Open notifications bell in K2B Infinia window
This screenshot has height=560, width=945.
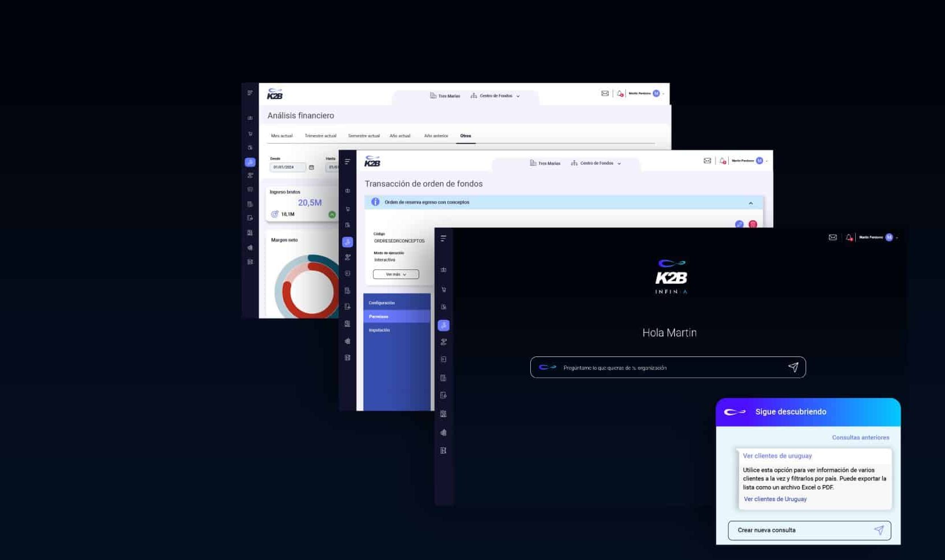pos(849,237)
